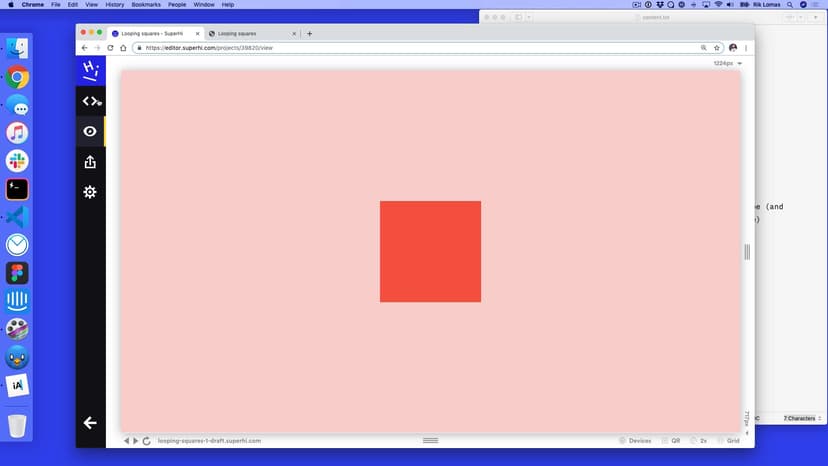Click the share/export icon in sidebar
The width and height of the screenshot is (828, 466).
point(90,162)
